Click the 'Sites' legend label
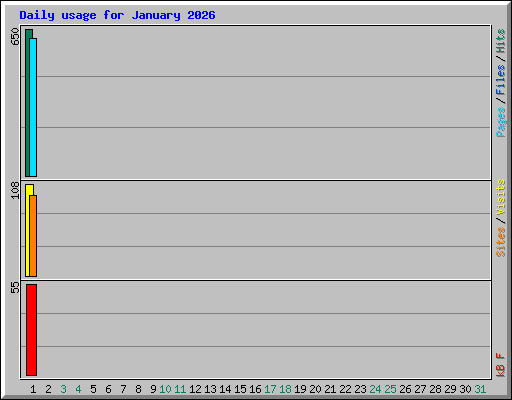512x400 pixels. pyautogui.click(x=501, y=242)
